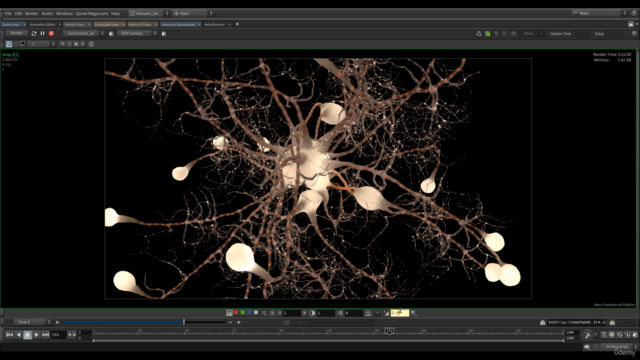Click the gamma curve icon
Viewport: 640px width, 360px height.
[386, 313]
